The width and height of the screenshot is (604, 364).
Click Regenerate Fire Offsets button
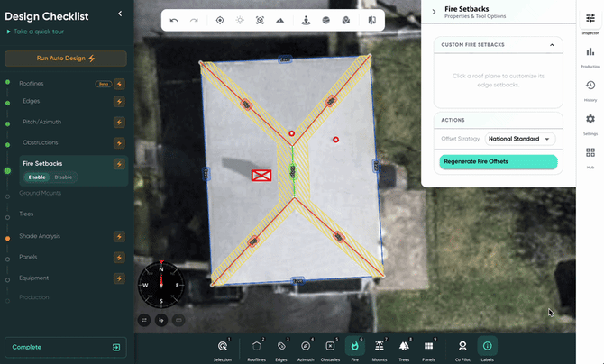click(499, 162)
